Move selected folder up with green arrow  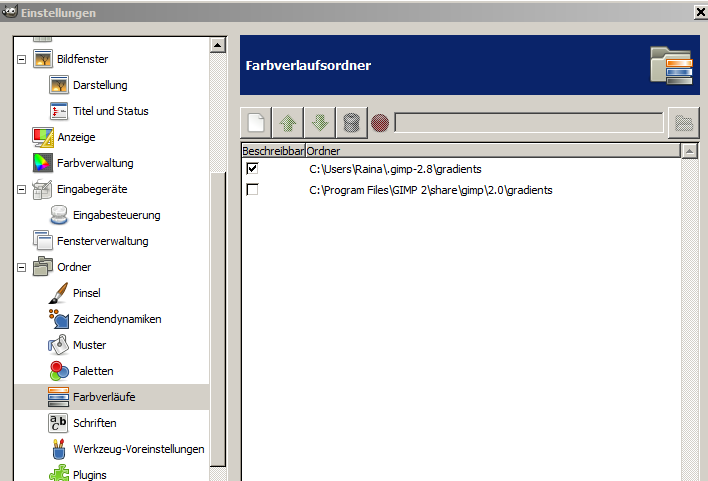coord(288,123)
